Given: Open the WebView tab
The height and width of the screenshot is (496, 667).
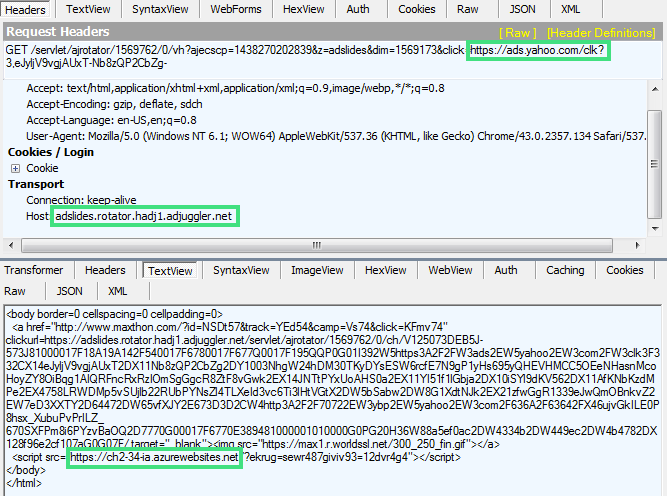Looking at the screenshot, I should pos(450,270).
